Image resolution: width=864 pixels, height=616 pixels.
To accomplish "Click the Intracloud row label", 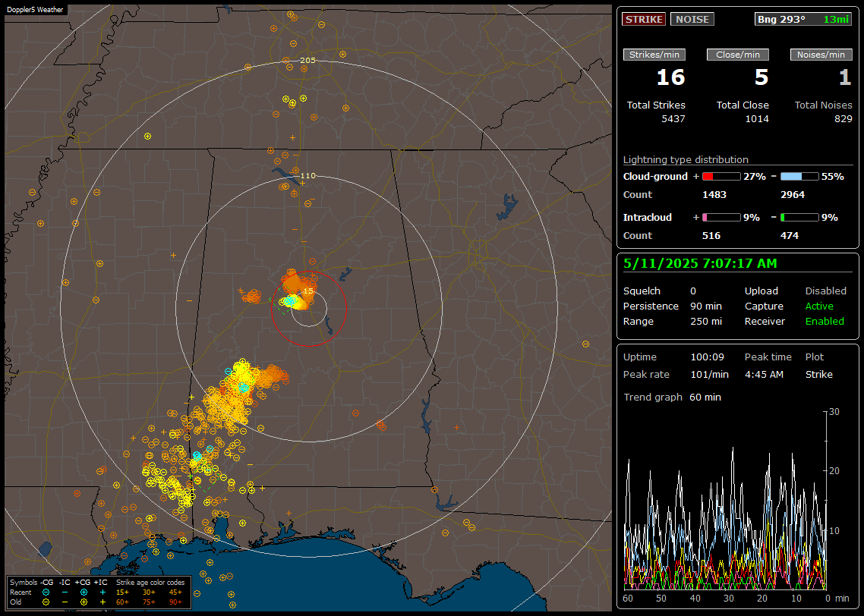I will [x=648, y=218].
